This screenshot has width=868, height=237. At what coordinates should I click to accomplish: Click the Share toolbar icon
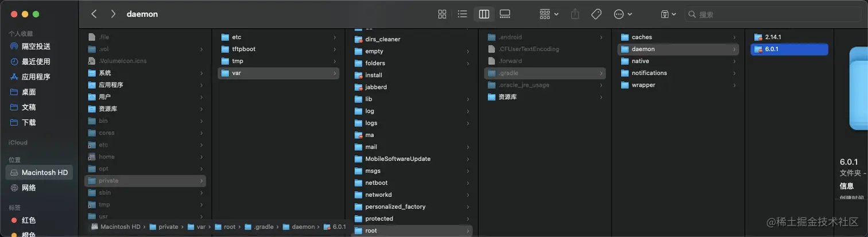[x=576, y=14]
